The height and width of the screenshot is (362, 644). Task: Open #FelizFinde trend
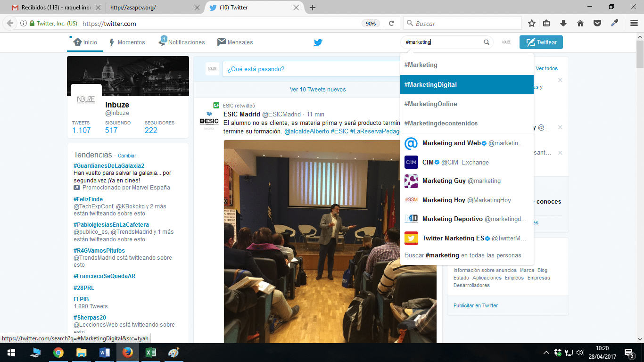coord(88,199)
